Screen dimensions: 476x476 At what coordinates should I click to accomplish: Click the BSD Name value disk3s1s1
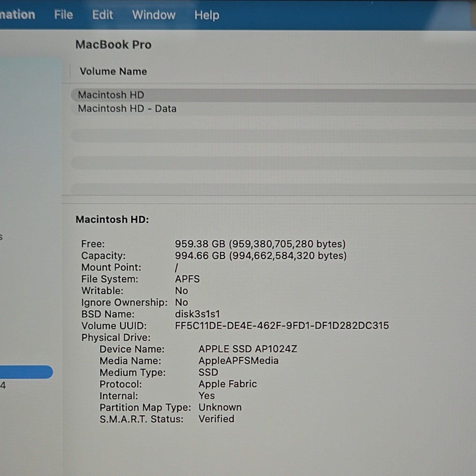[197, 314]
